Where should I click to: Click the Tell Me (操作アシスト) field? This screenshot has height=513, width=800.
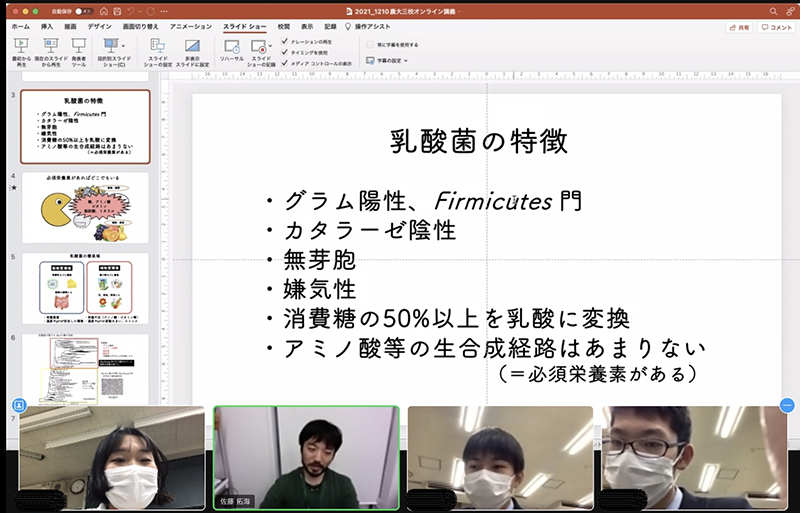tap(372, 26)
